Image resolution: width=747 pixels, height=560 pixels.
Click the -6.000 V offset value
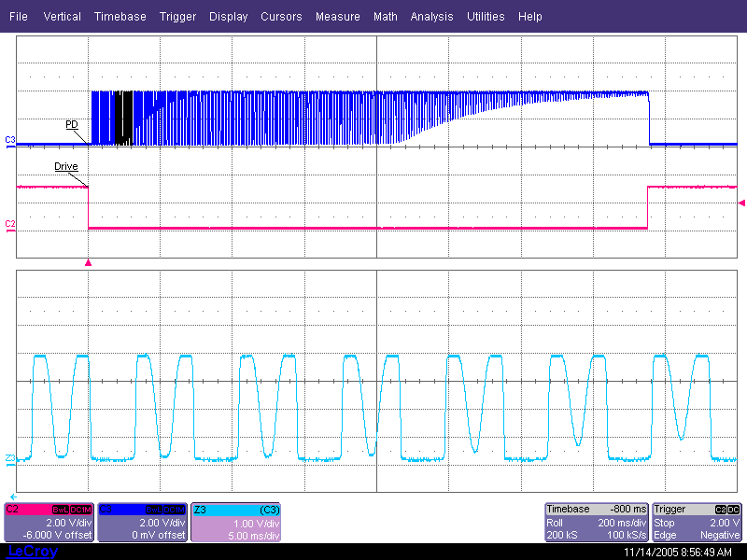coord(57,535)
